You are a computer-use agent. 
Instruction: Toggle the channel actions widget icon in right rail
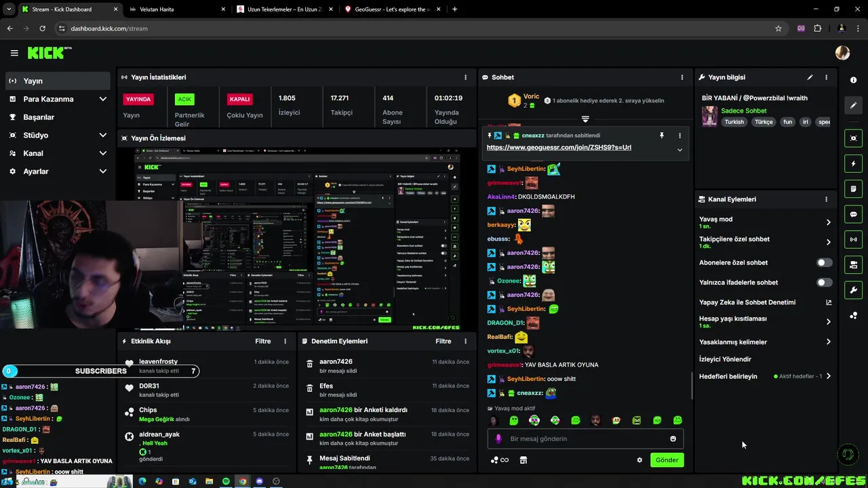click(x=853, y=264)
